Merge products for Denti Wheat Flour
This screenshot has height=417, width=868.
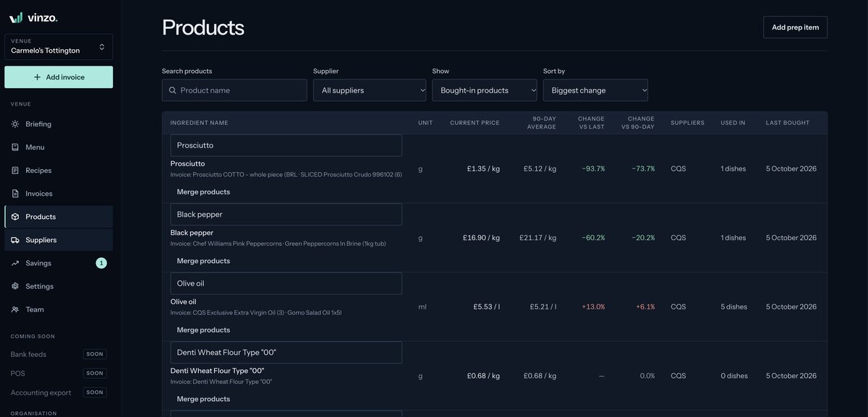pos(203,399)
